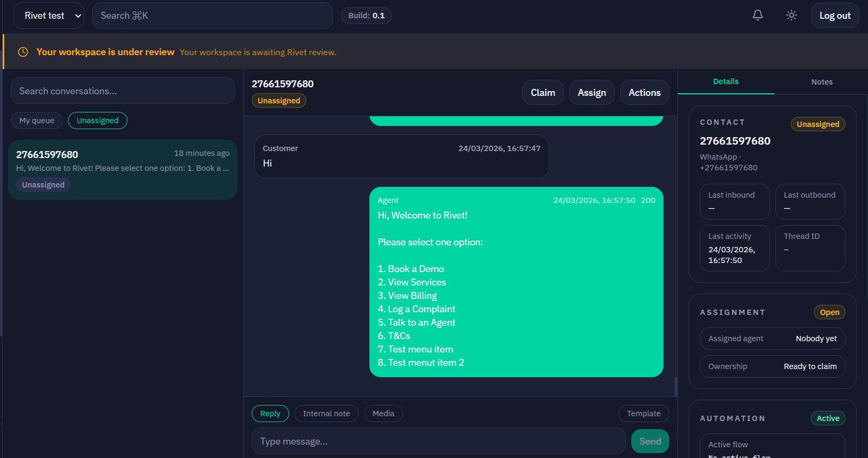Click the chat thread scrollbar

coord(676,386)
